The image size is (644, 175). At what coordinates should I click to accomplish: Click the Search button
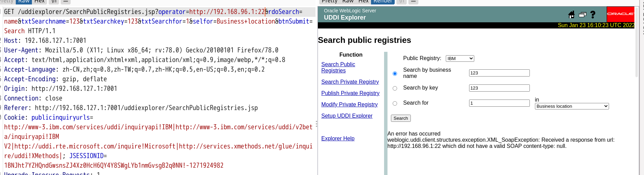tap(401, 118)
